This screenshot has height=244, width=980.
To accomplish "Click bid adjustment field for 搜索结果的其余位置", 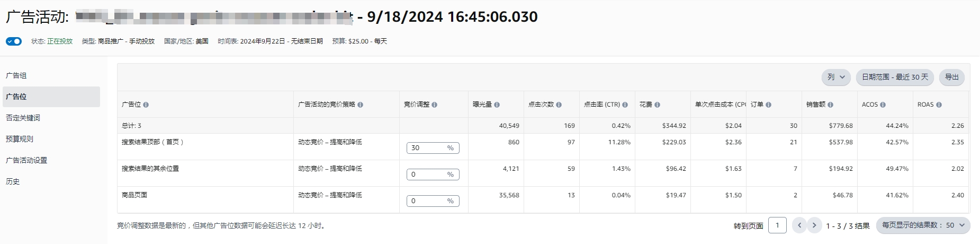I will point(433,175).
